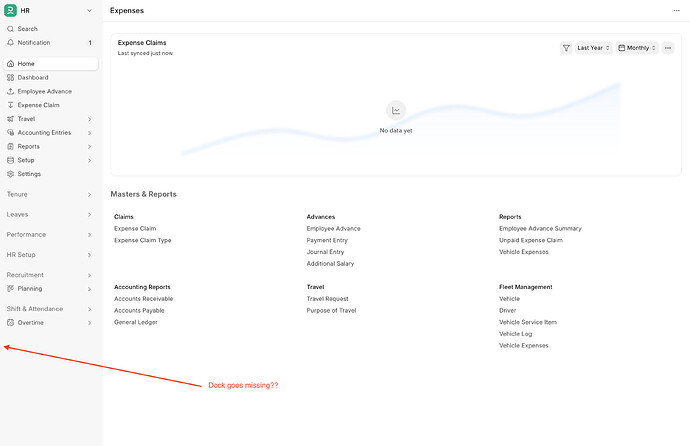
Task: Open Vehicle Expenses under Fleet Management
Action: (524, 346)
